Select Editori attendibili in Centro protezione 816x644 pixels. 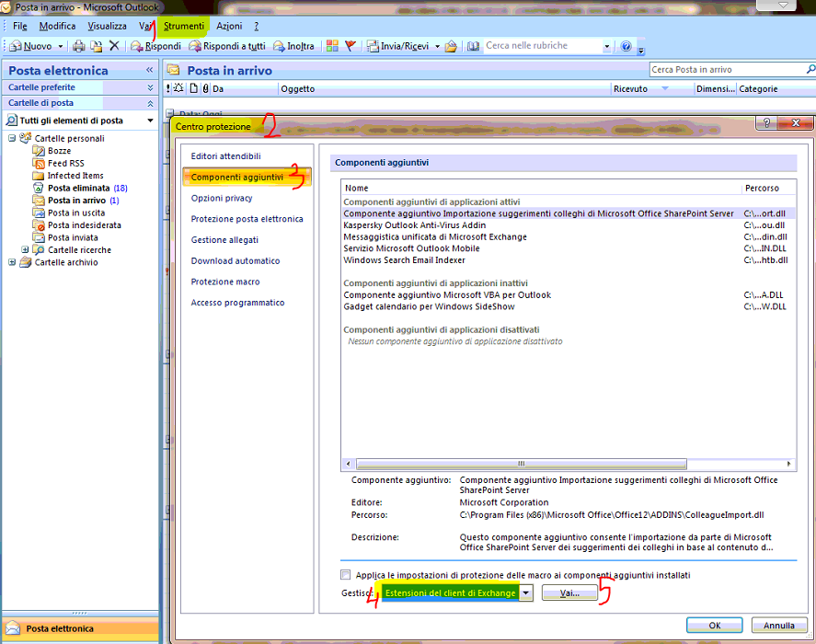tap(226, 156)
